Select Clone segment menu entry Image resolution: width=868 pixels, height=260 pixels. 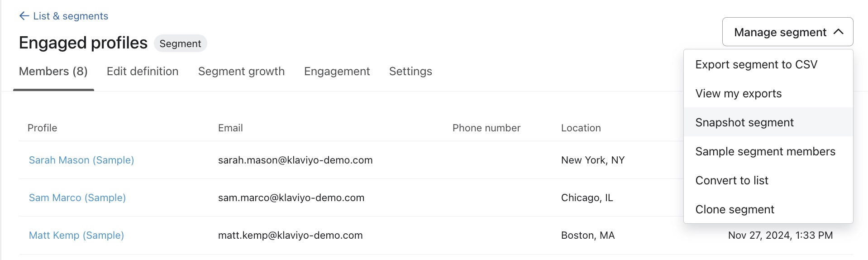pyautogui.click(x=734, y=210)
